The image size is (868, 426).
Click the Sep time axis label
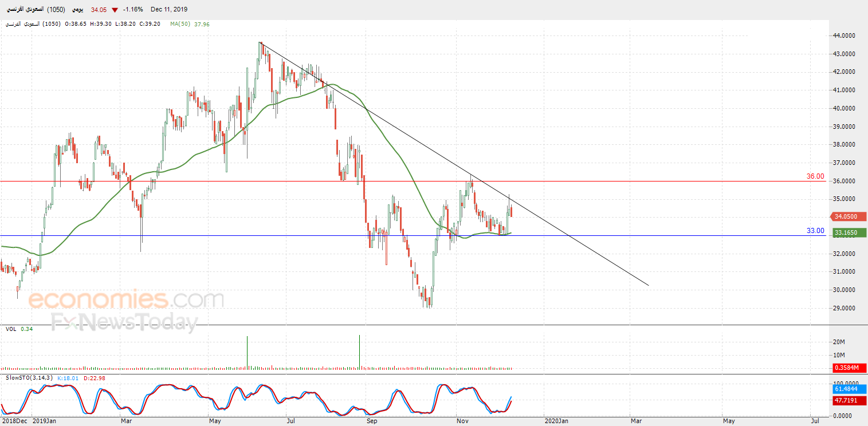(x=372, y=421)
